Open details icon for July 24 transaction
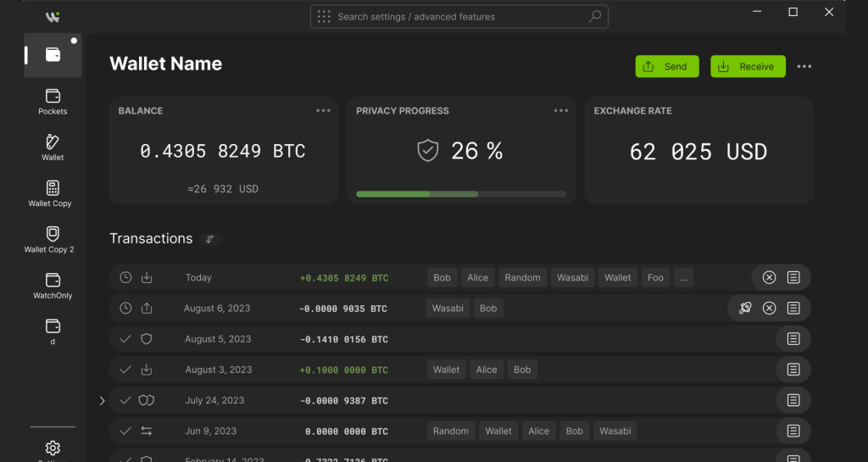This screenshot has width=868, height=462. [x=793, y=400]
